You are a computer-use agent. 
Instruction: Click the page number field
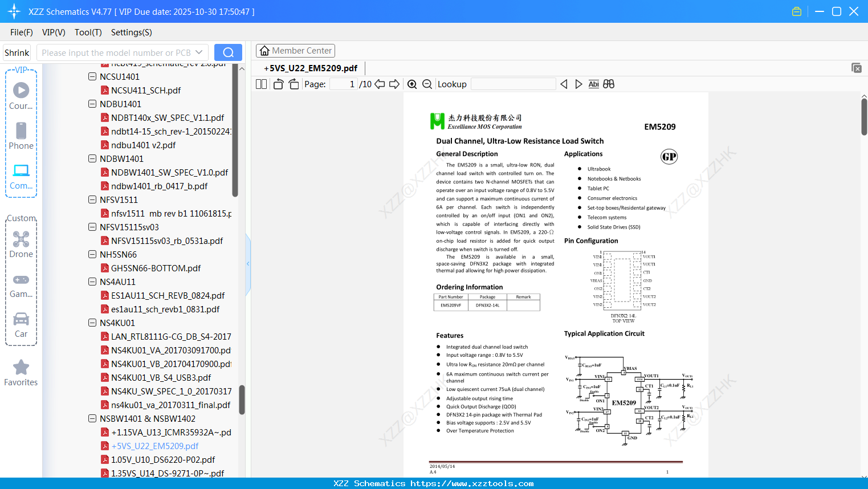pyautogui.click(x=343, y=84)
